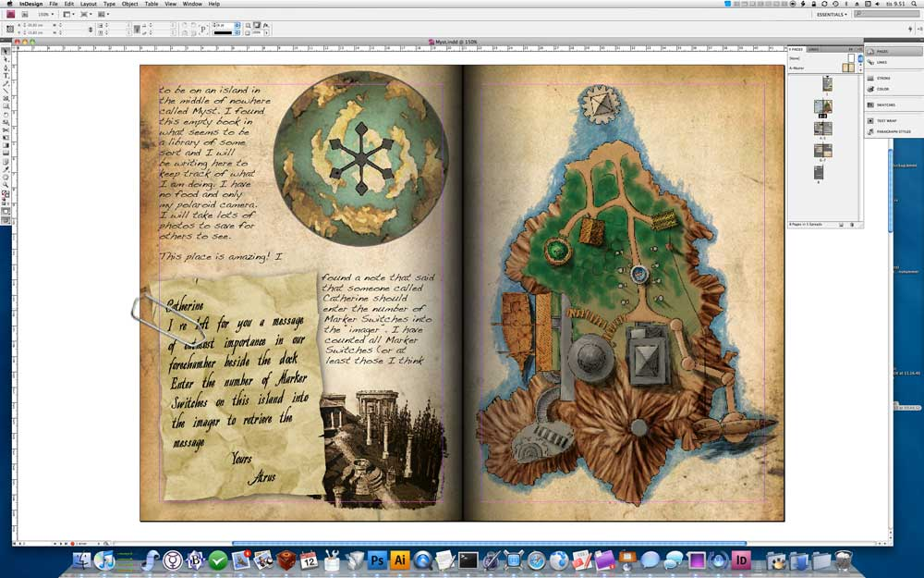Screen dimensions: 924x578
Task: Open the Paragraph Styles panel
Action: click(x=893, y=132)
